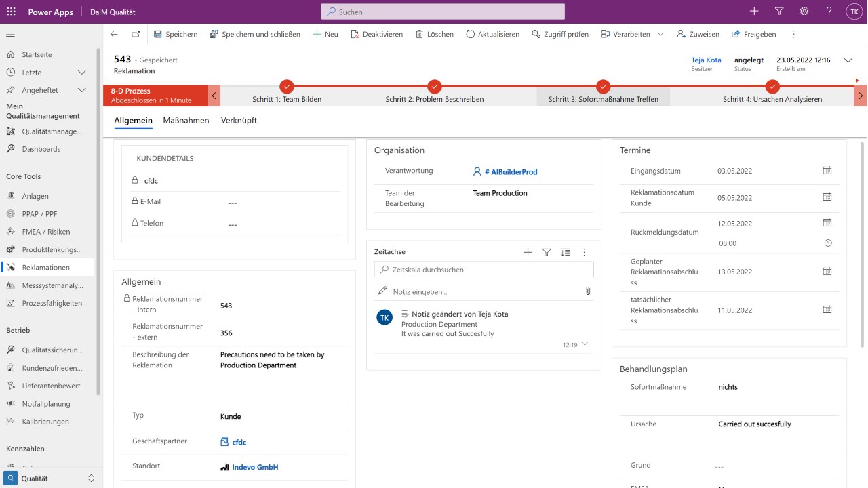
Task: Click the process bar previous arrow
Action: 214,96
